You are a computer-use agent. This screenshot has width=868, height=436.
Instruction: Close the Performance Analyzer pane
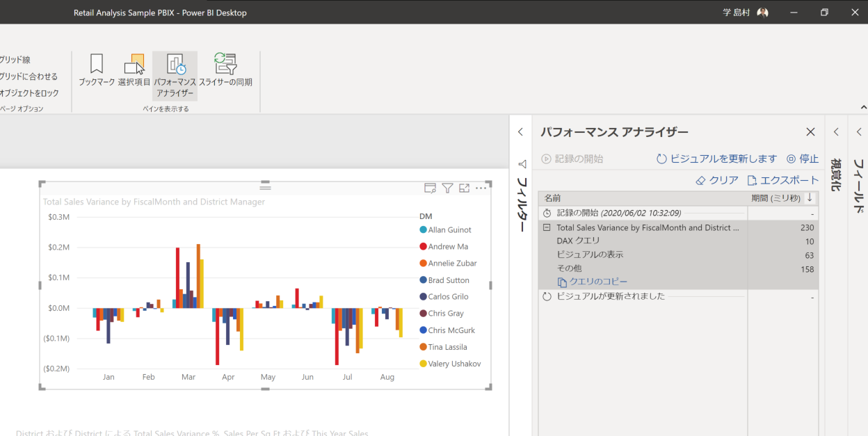pos(810,132)
